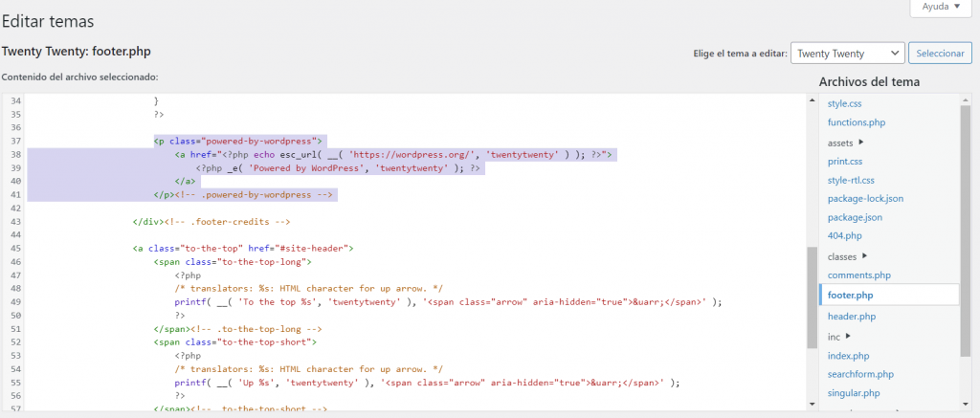Viewport: 980px width, 418px height.
Task: Expand the classes folder
Action: point(847,256)
